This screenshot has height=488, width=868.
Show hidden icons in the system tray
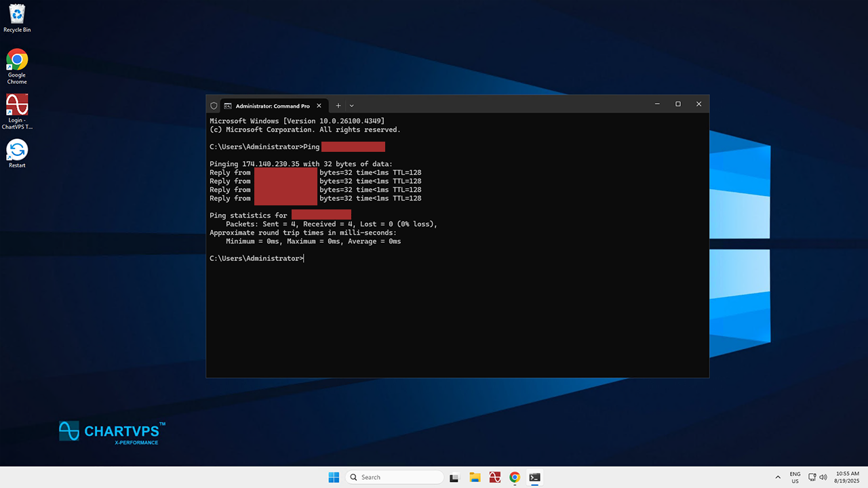(778, 477)
